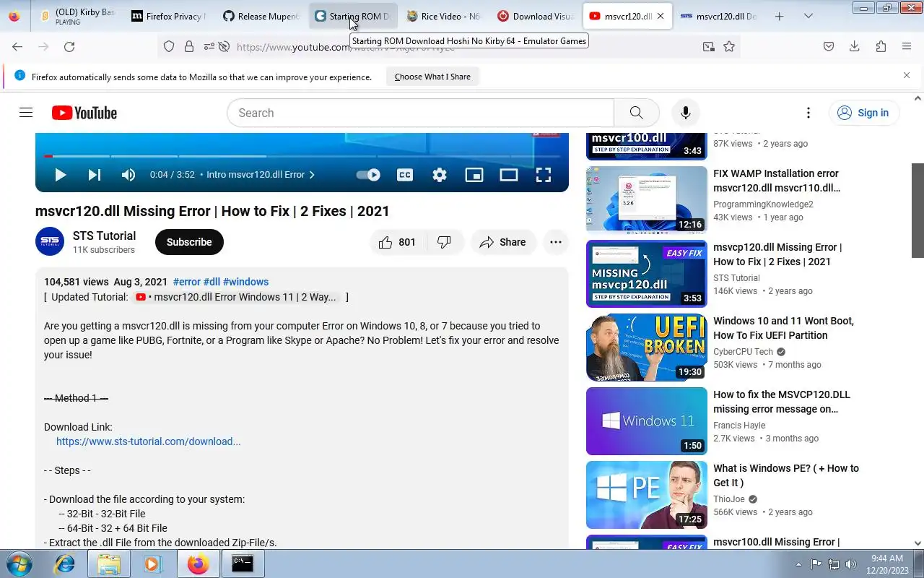Start voice search with microphone icon
The height and width of the screenshot is (578, 924).
pyautogui.click(x=685, y=113)
